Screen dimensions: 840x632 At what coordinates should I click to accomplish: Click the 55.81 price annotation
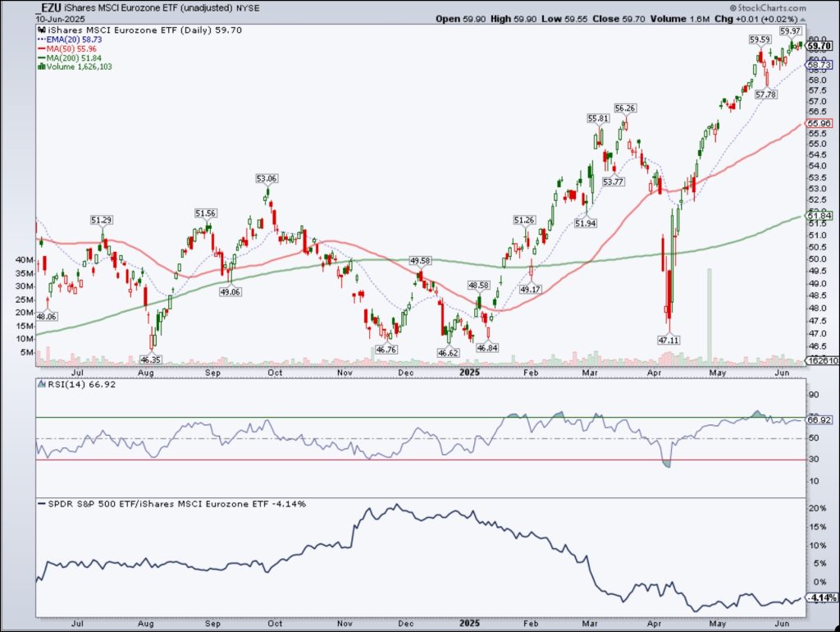click(x=598, y=118)
